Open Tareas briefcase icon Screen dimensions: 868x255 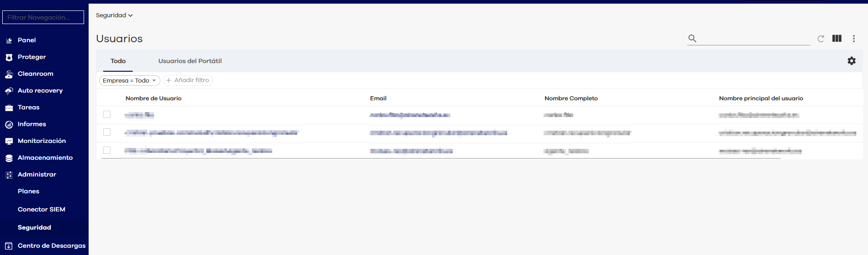click(x=9, y=108)
